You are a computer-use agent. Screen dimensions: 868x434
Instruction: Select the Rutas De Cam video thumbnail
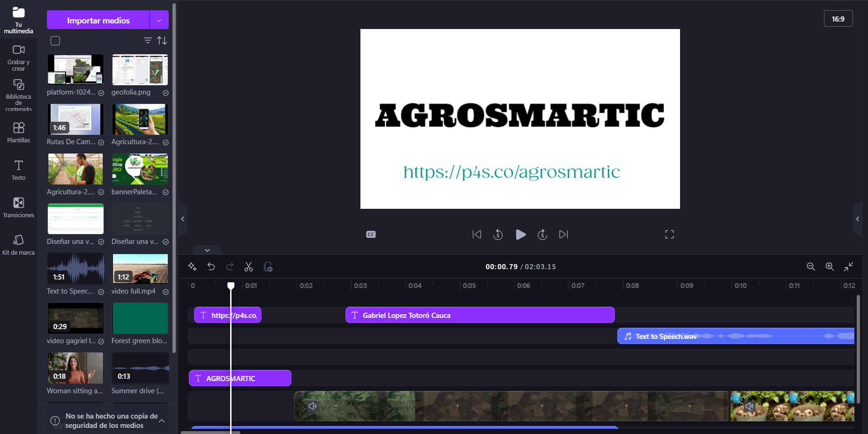(x=75, y=119)
